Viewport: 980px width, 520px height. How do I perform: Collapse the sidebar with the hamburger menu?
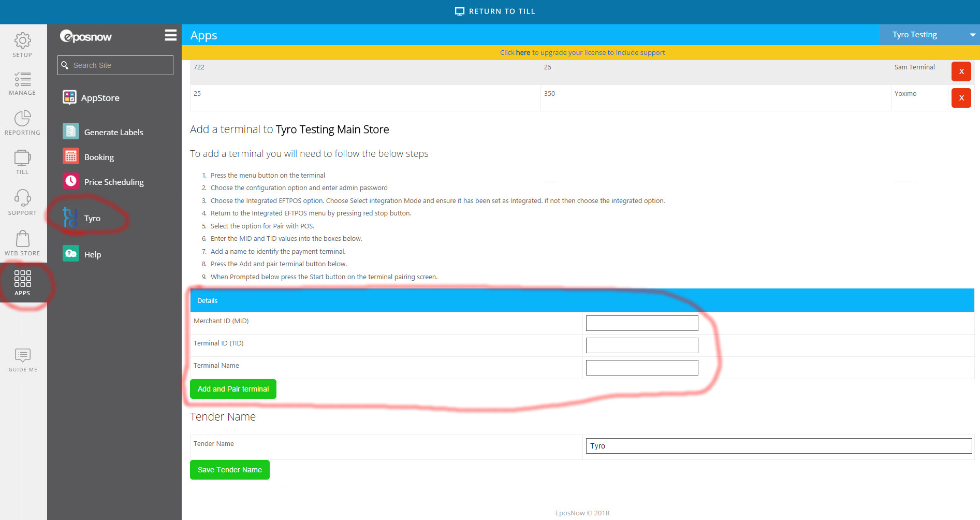pos(170,35)
